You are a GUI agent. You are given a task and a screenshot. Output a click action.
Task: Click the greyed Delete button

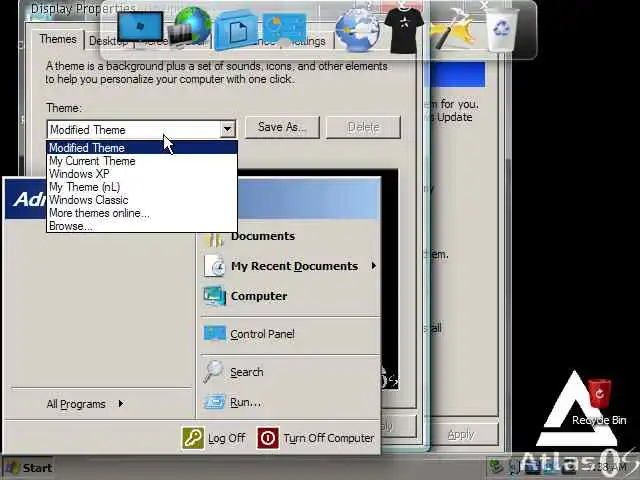click(x=363, y=127)
